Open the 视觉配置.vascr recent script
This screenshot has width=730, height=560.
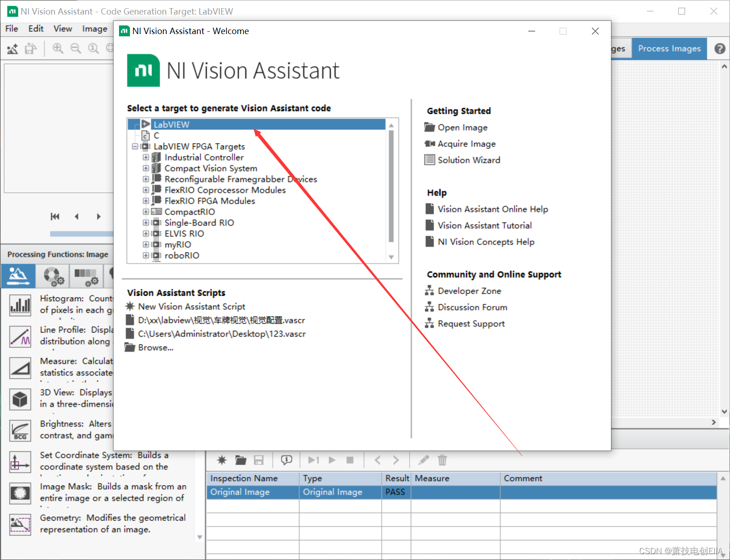click(221, 320)
